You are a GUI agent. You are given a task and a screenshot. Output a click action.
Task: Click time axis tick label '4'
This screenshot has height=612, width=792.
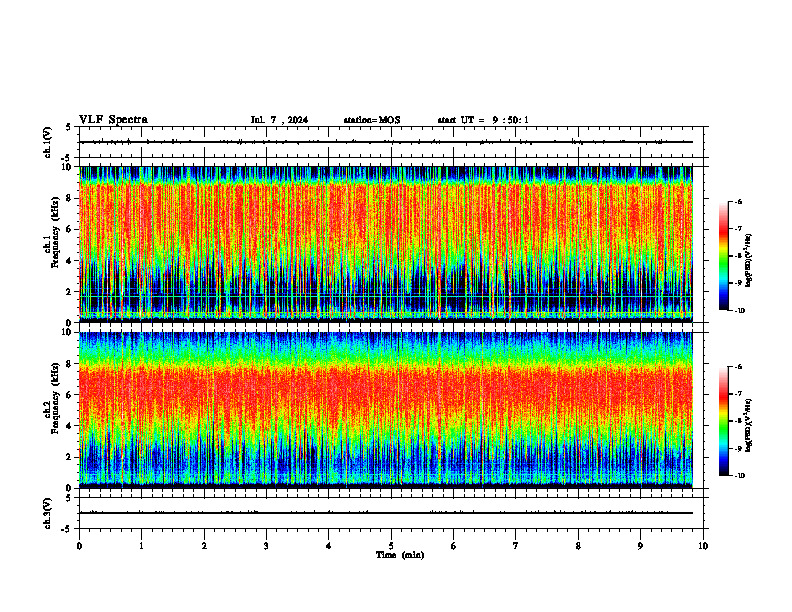tap(329, 546)
